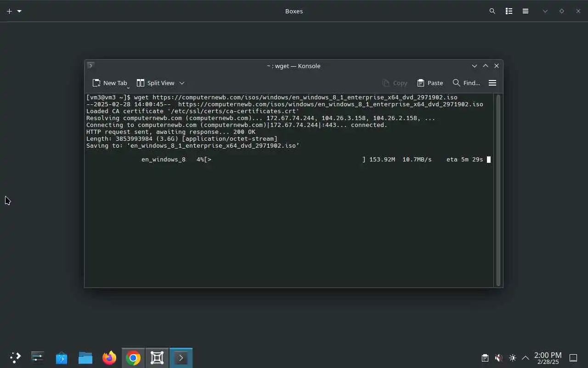Viewport: 588px width, 368px height.
Task: Open the Konsole hamburger menu
Action: coord(492,83)
